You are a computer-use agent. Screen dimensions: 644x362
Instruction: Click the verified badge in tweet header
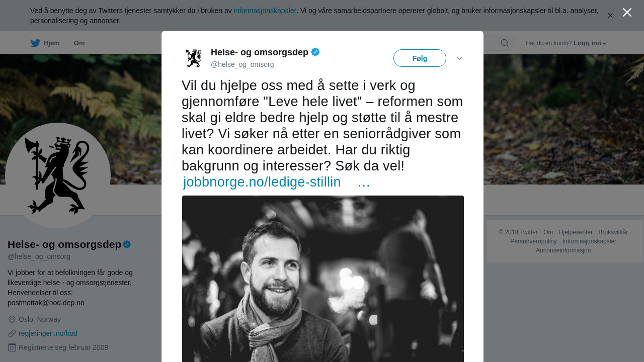pyautogui.click(x=315, y=52)
